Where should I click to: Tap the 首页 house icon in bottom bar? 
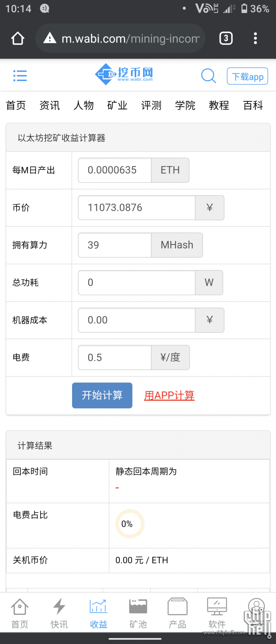pyautogui.click(x=20, y=607)
